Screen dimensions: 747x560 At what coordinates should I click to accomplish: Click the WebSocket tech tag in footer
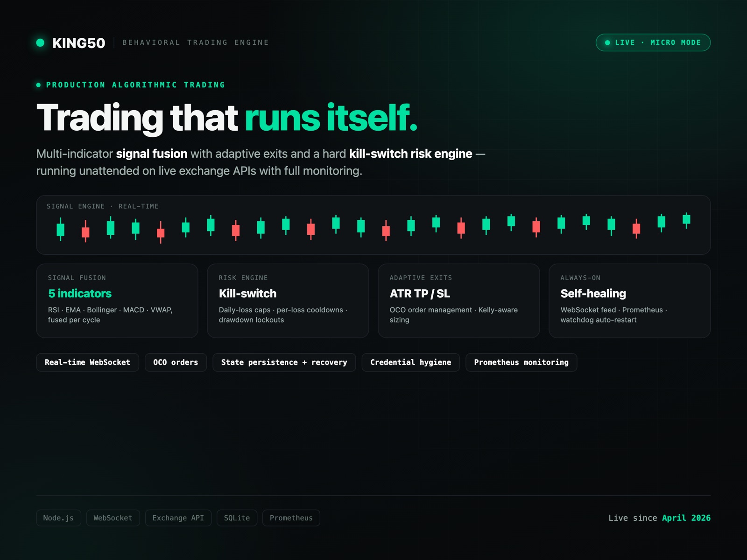pos(113,518)
